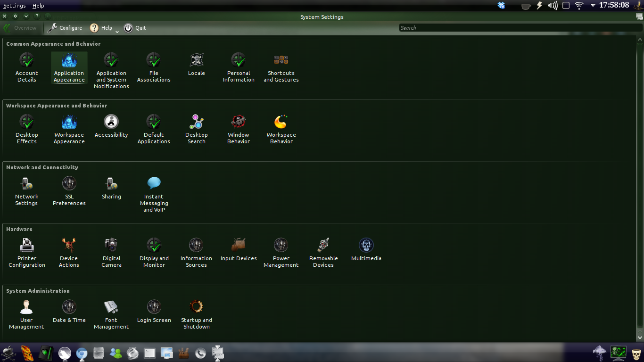Open Login Screen settings
The image size is (644, 362).
[x=154, y=312]
